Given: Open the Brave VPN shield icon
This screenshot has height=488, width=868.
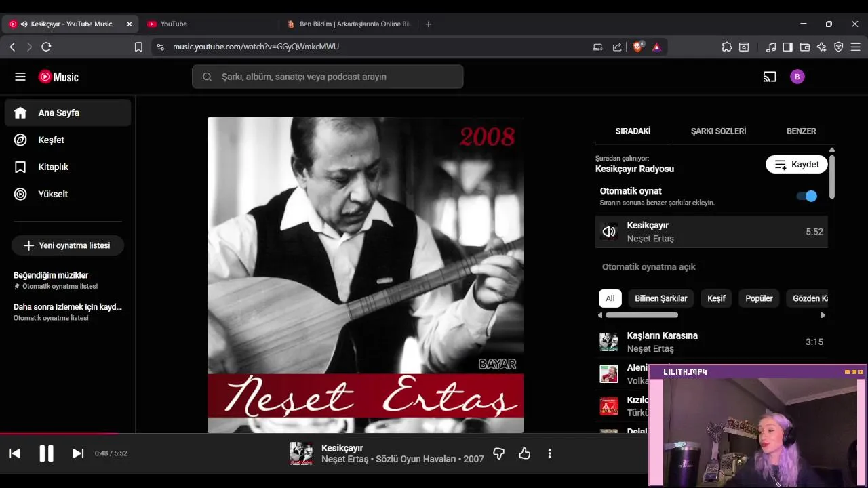Looking at the screenshot, I should point(839,47).
